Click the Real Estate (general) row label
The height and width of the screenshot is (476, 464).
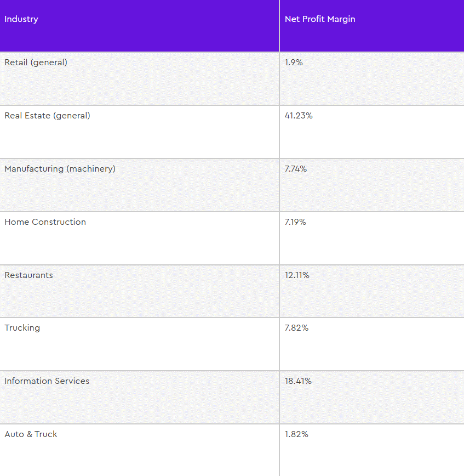pos(47,116)
